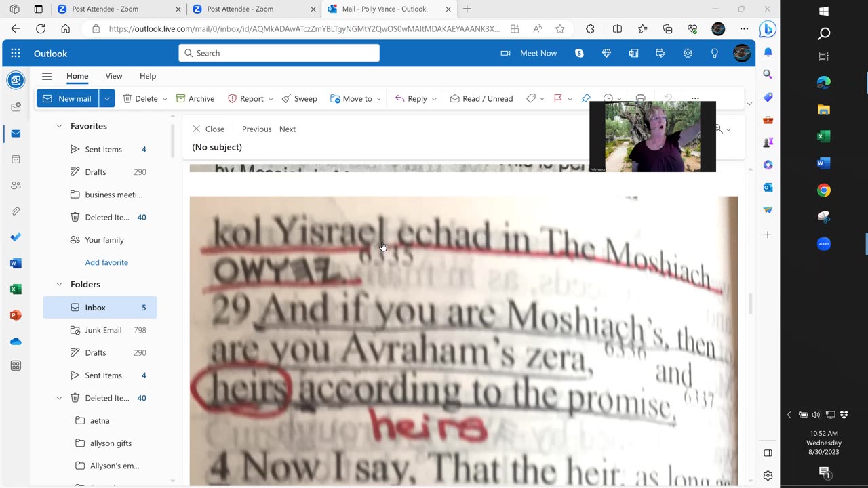Reply to the message
The height and width of the screenshot is (488, 868).
[x=411, y=98]
